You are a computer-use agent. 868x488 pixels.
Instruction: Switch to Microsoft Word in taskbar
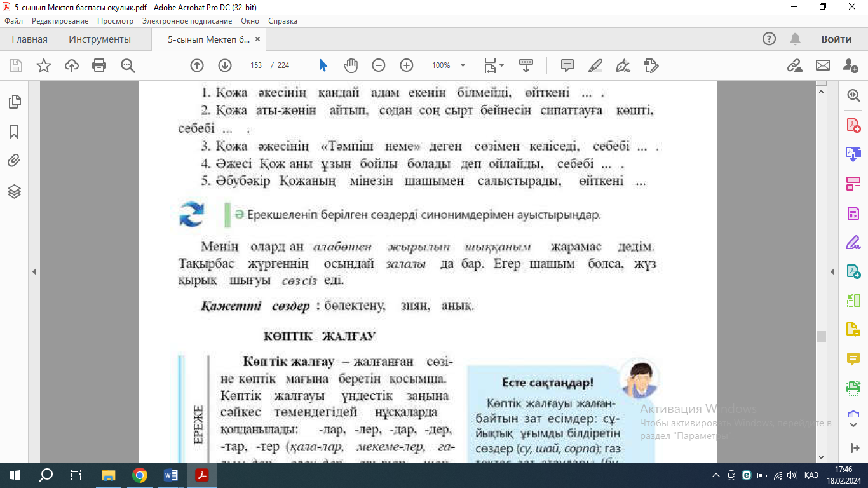pyautogui.click(x=171, y=475)
